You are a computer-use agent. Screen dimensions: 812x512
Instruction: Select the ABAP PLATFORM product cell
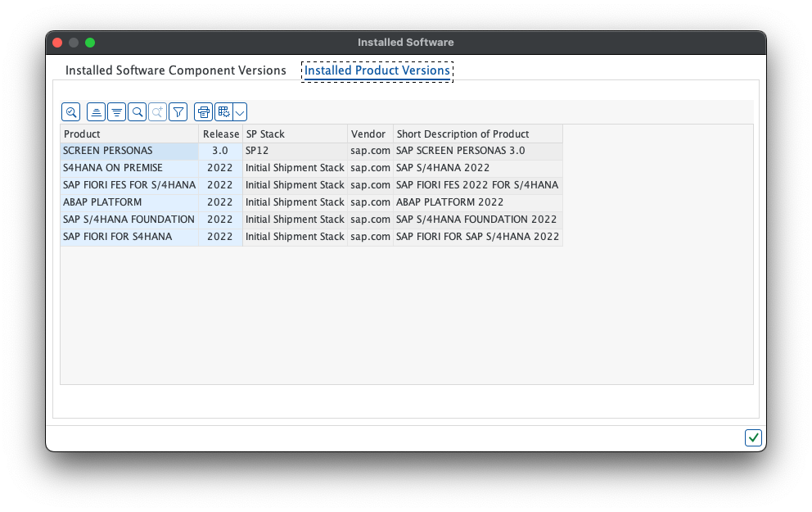129,202
